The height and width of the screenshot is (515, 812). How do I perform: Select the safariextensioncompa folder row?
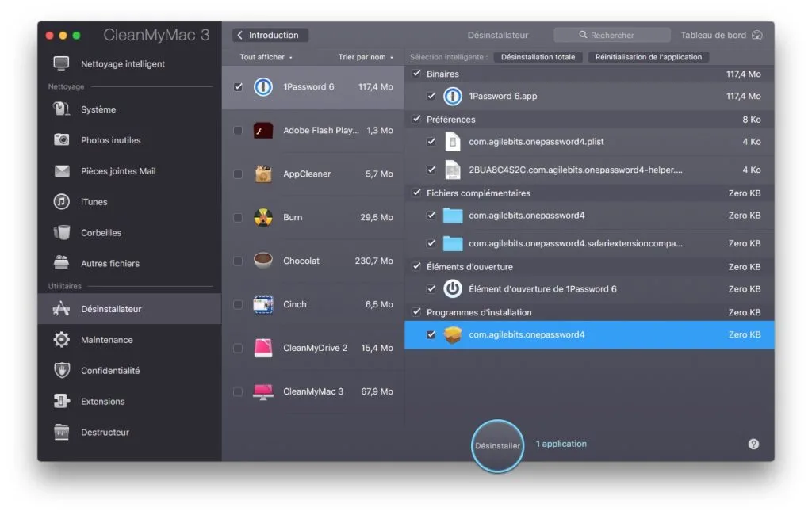589,243
